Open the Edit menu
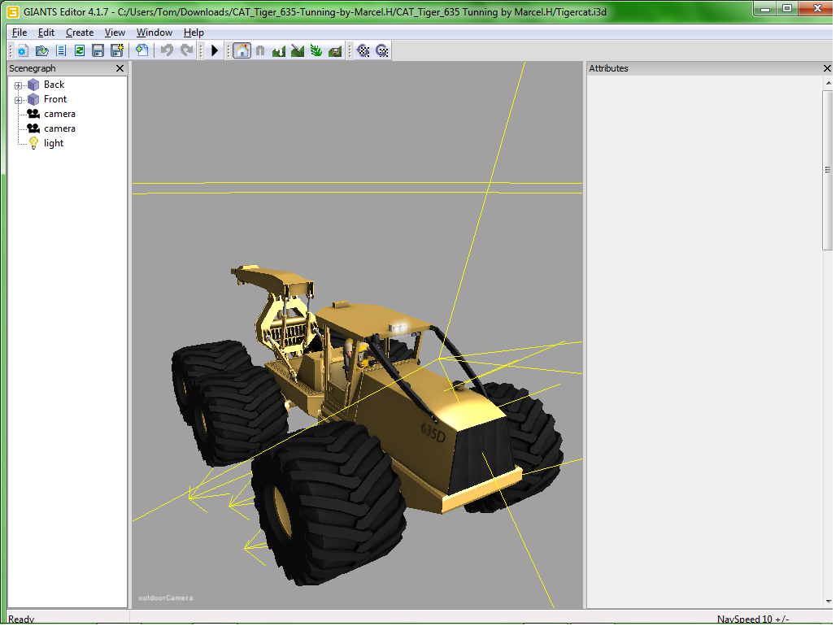Image resolution: width=840 pixels, height=626 pixels. click(x=46, y=33)
